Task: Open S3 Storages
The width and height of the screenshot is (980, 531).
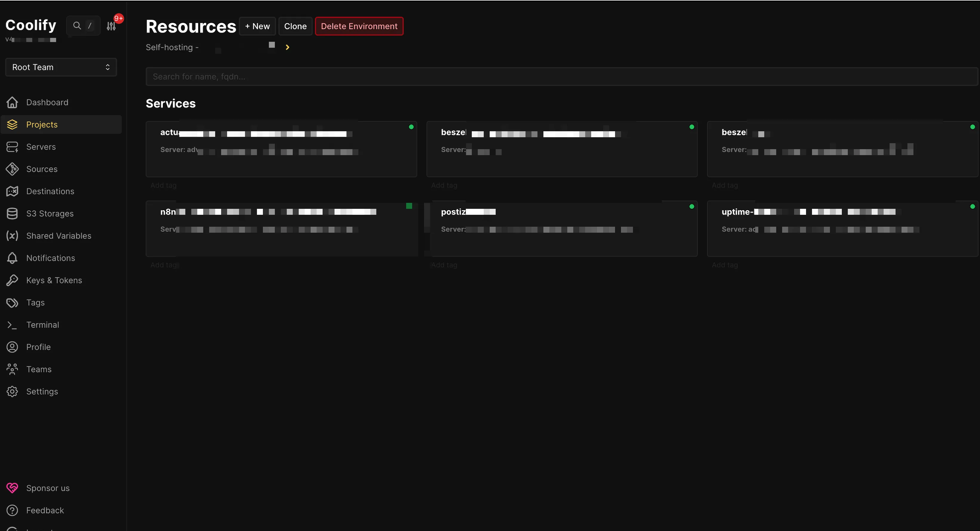Action: 50,213
